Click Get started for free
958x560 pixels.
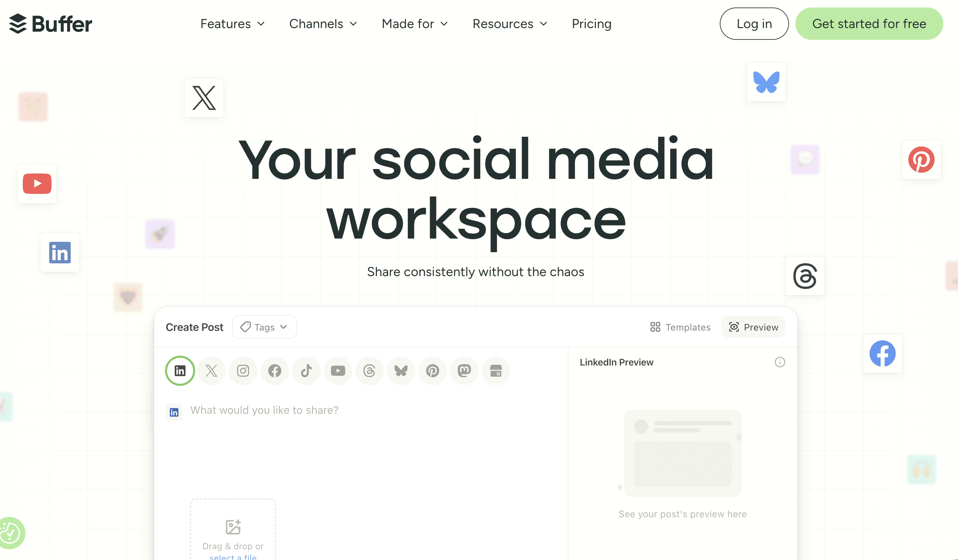pyautogui.click(x=869, y=23)
